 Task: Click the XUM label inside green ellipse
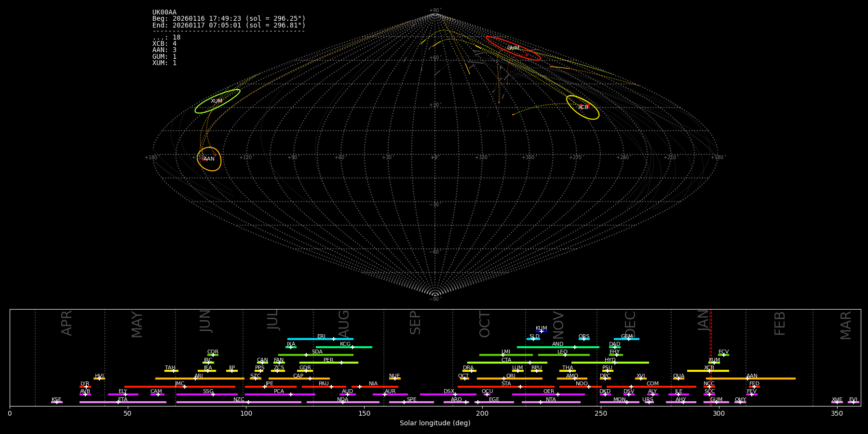(x=217, y=101)
